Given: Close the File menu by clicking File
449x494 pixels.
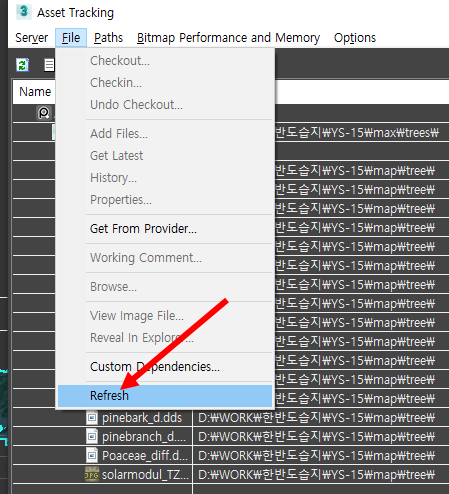Looking at the screenshot, I should click(x=71, y=38).
